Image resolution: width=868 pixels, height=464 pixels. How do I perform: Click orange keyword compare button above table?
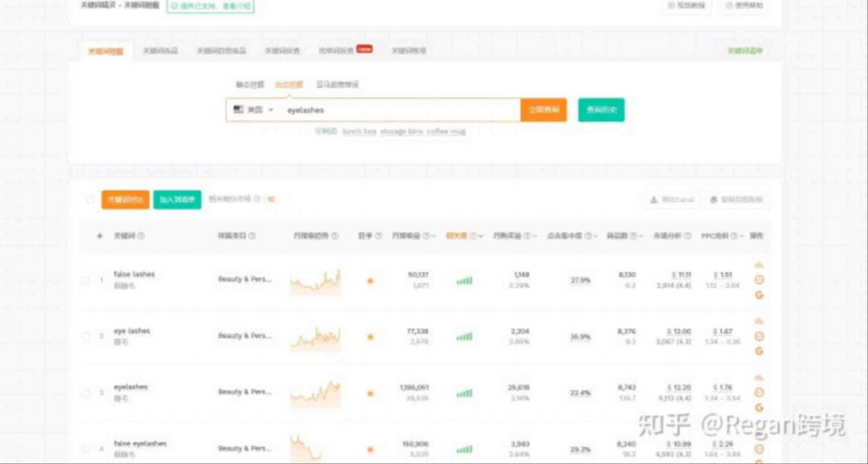point(125,200)
